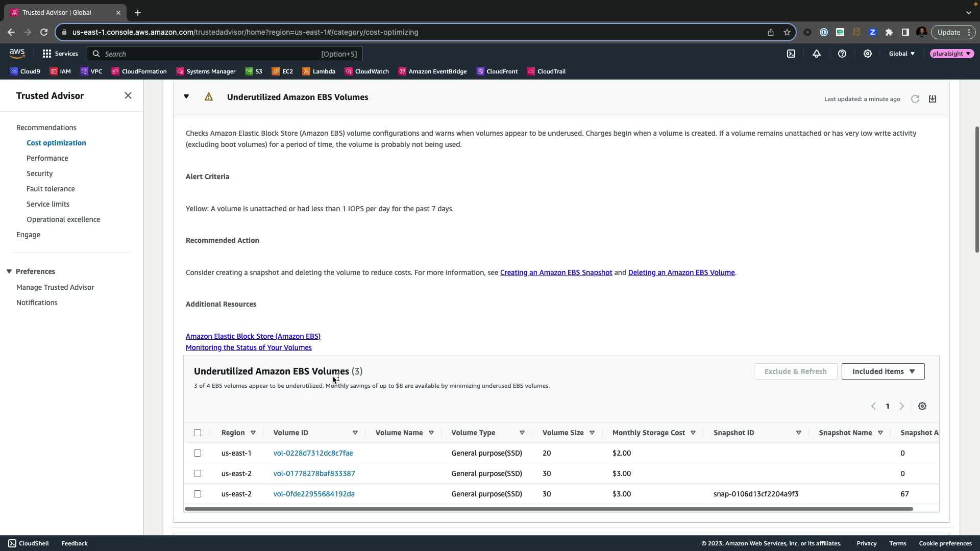Refresh the Underutilized EBS Volumes check
The height and width of the screenshot is (551, 980).
[x=915, y=99]
